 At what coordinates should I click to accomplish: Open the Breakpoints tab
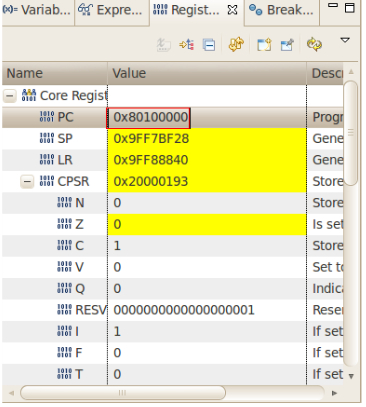pos(282,11)
